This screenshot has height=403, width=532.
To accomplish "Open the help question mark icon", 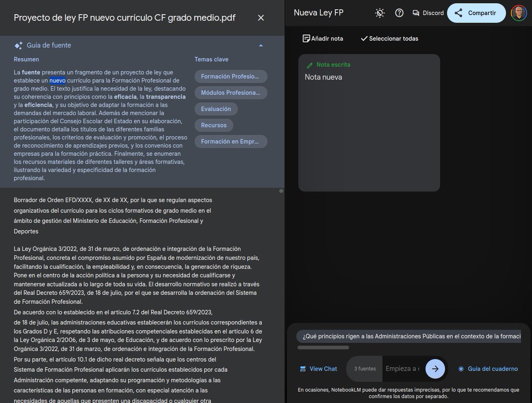I will [399, 13].
